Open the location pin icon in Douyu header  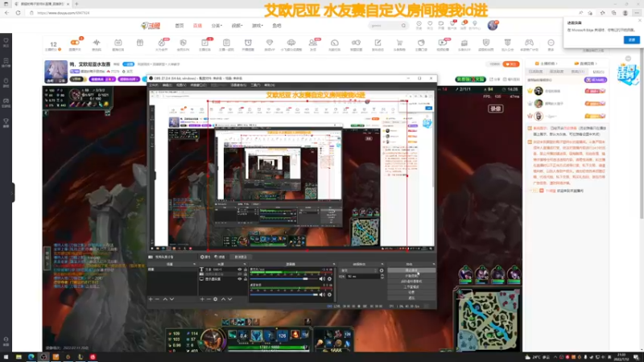point(475,24)
